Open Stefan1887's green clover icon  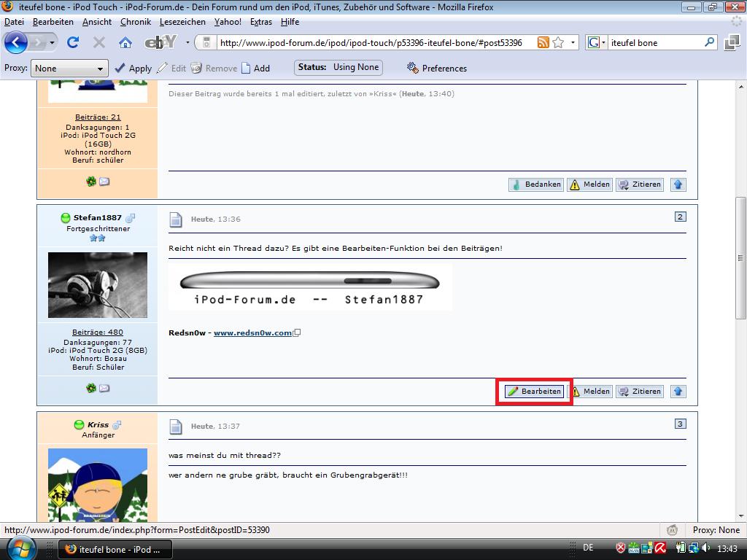coord(91,388)
